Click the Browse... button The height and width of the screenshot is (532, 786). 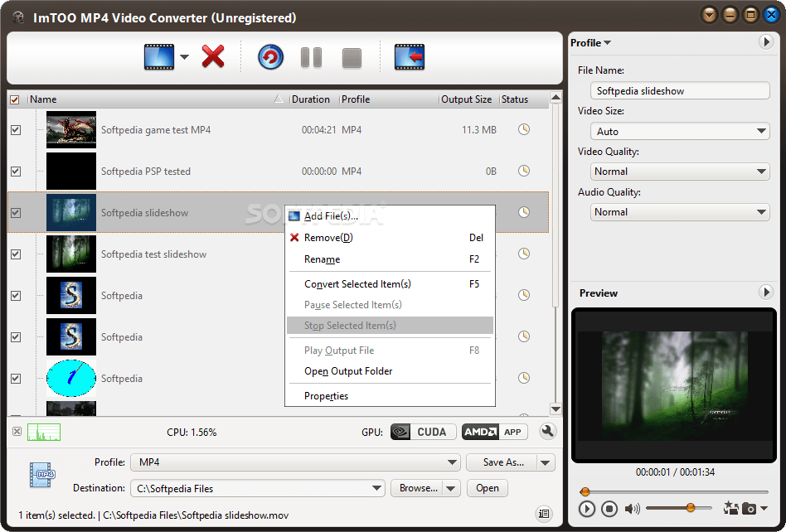[x=418, y=488]
